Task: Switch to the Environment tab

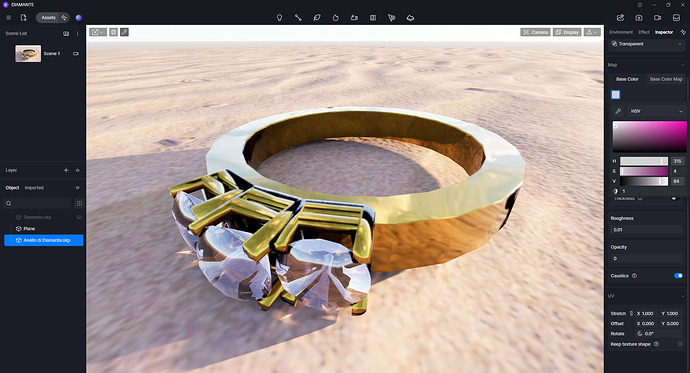Action: pos(621,32)
